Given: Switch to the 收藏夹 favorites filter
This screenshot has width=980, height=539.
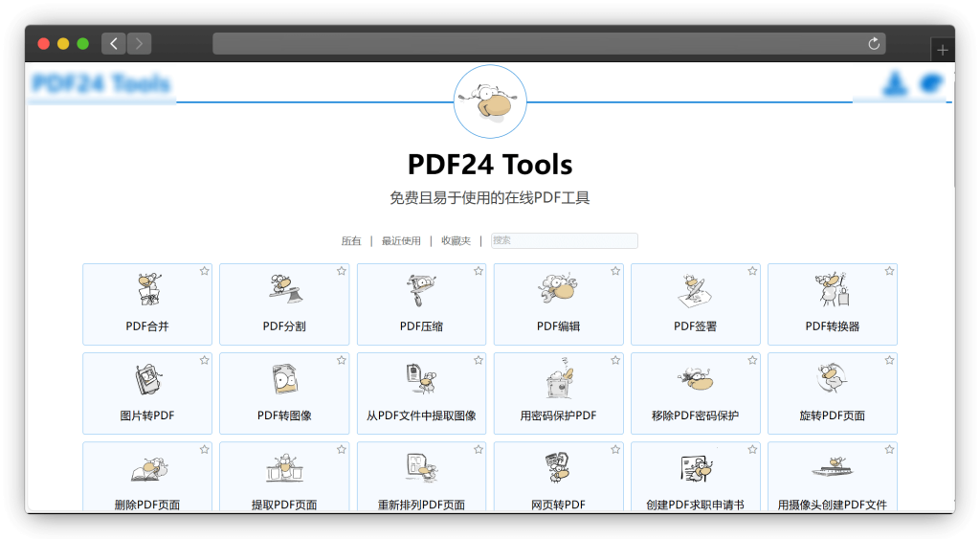Looking at the screenshot, I should click(x=457, y=240).
